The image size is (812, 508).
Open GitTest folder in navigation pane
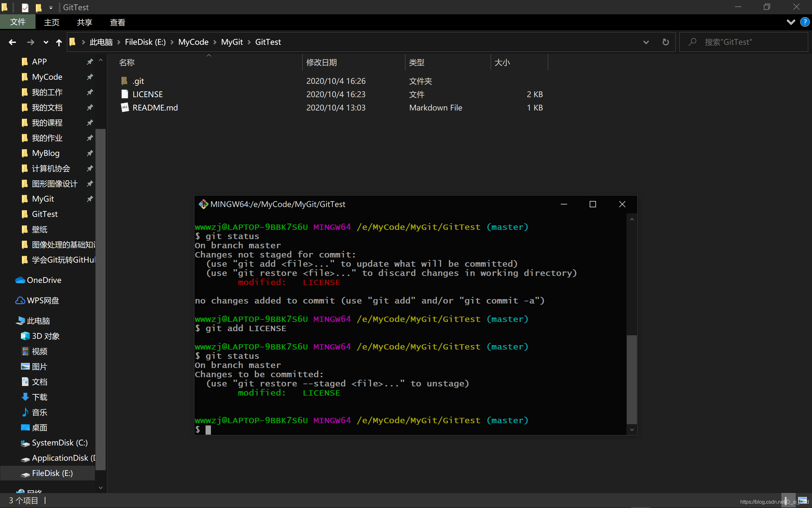point(39,214)
